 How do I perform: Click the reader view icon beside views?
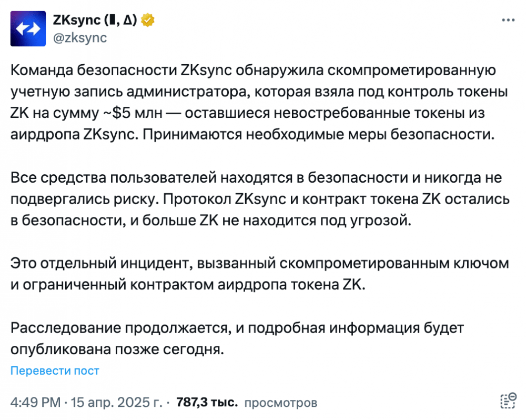(x=508, y=401)
